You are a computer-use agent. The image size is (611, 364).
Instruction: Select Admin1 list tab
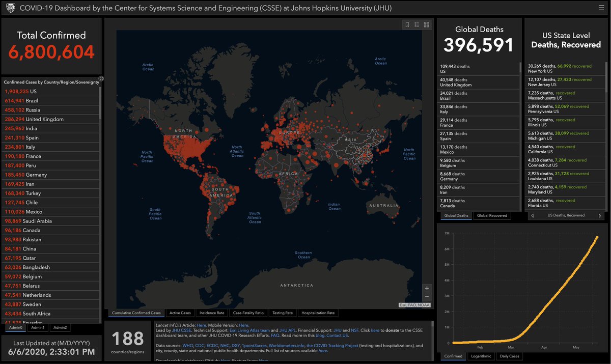[x=37, y=327]
